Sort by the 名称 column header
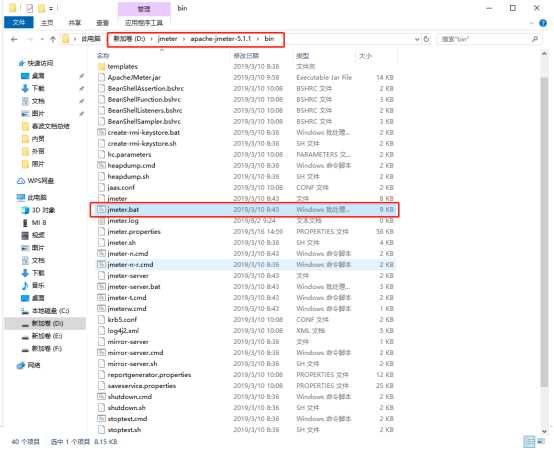554x452 pixels. point(103,55)
